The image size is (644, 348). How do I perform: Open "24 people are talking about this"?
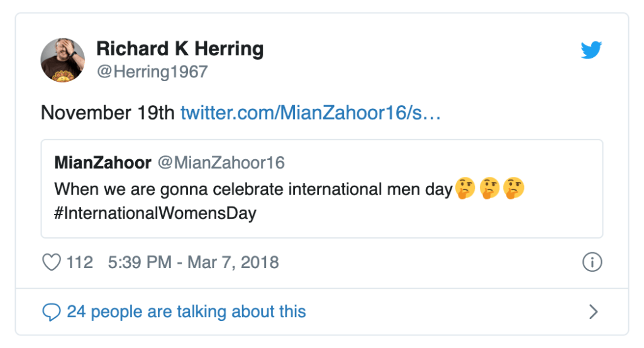tap(186, 312)
